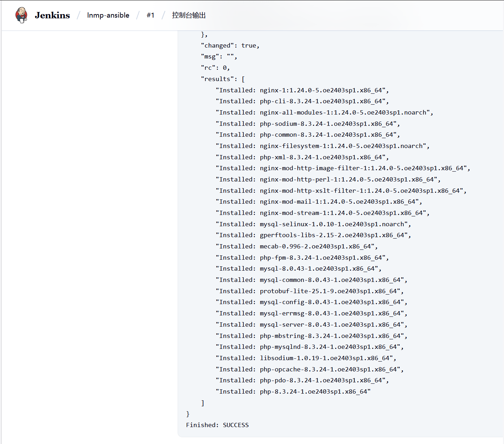Select the mysql-common-8.0.43-1 line
504x444 pixels.
[311, 280]
